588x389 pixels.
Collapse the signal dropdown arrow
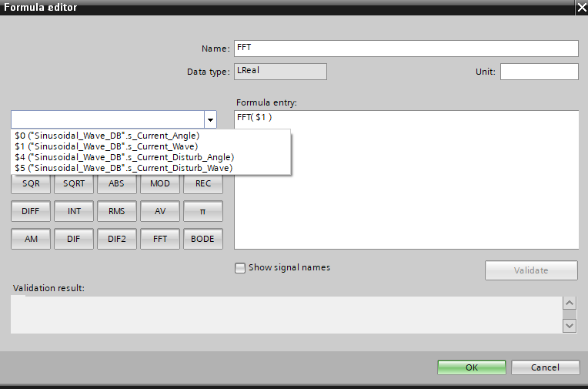point(209,119)
